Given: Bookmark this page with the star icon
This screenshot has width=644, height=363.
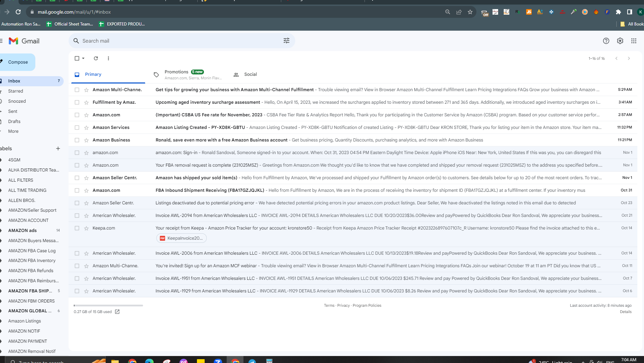Looking at the screenshot, I should pyautogui.click(x=470, y=12).
